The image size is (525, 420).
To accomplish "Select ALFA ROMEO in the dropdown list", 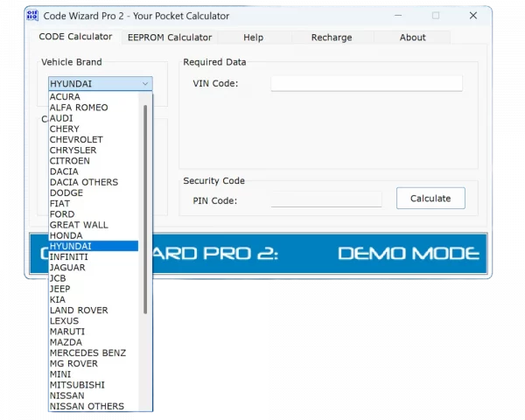I will pyautogui.click(x=79, y=108).
